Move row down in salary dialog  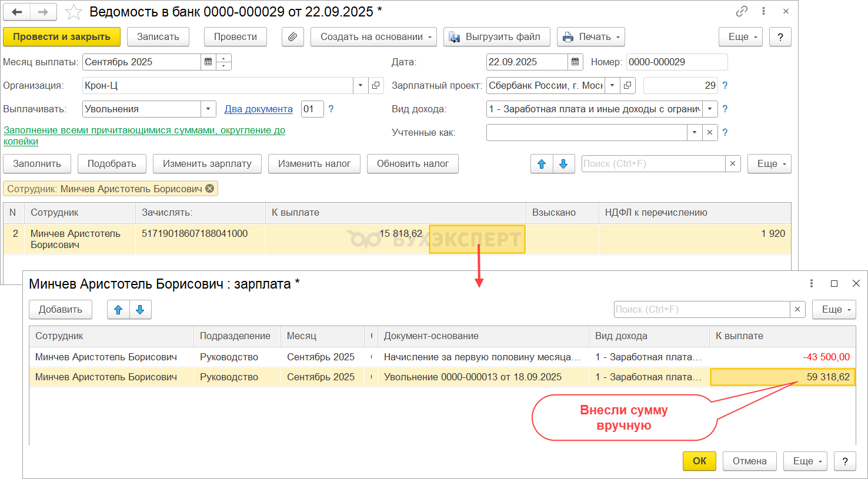[x=140, y=310]
